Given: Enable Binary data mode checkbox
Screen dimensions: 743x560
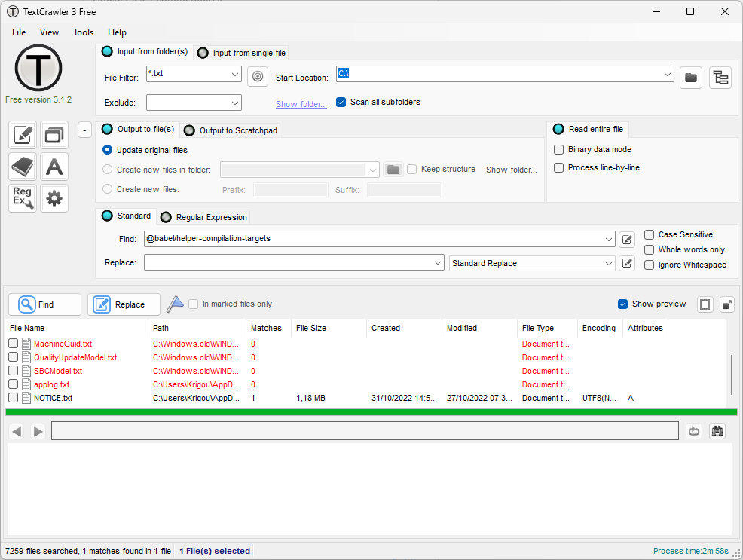Looking at the screenshot, I should 558,149.
